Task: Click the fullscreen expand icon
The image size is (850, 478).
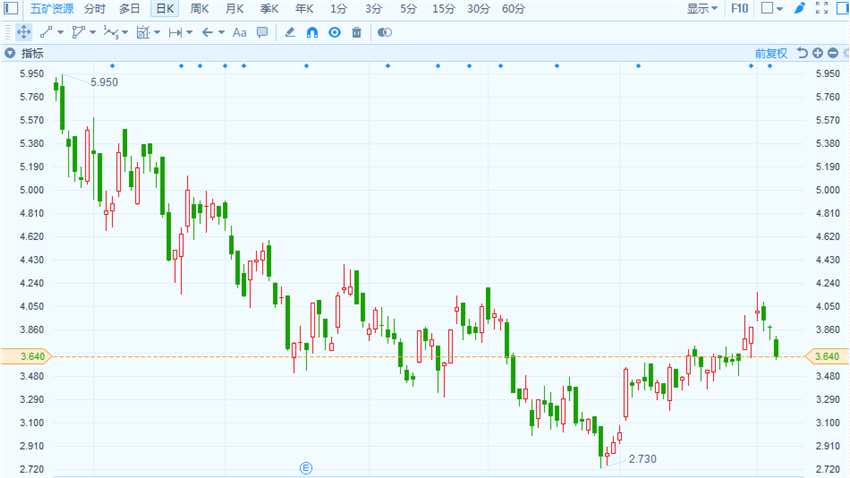Action: [x=822, y=8]
